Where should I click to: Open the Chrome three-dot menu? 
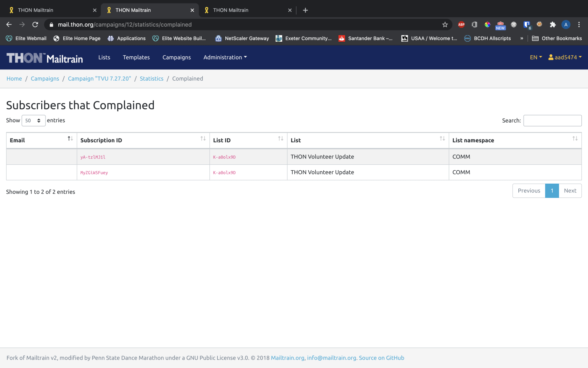click(579, 25)
